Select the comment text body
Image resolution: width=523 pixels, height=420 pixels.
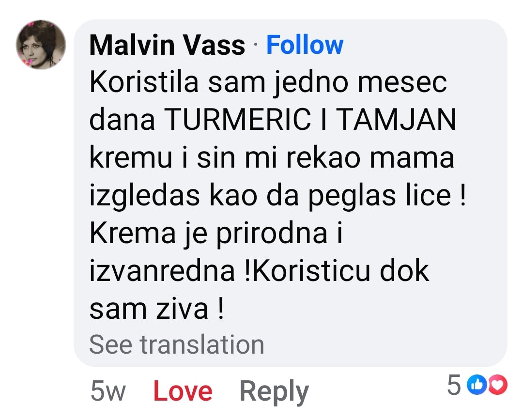[271, 194]
